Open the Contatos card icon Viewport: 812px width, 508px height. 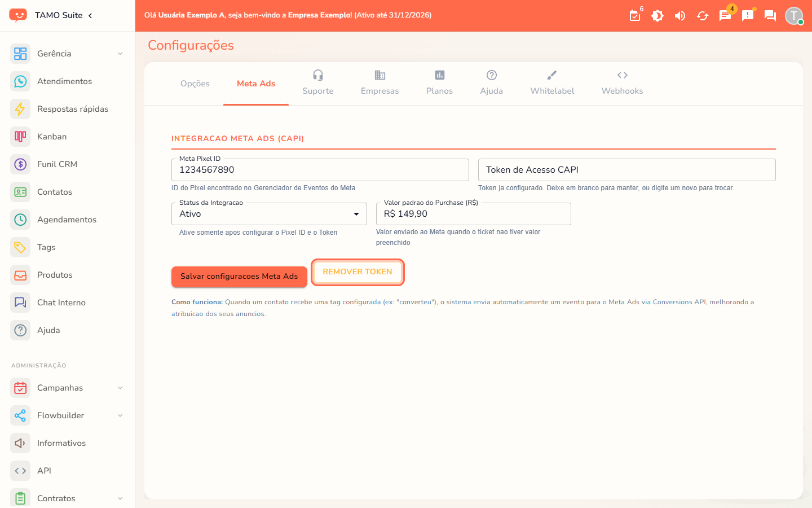pyautogui.click(x=20, y=192)
